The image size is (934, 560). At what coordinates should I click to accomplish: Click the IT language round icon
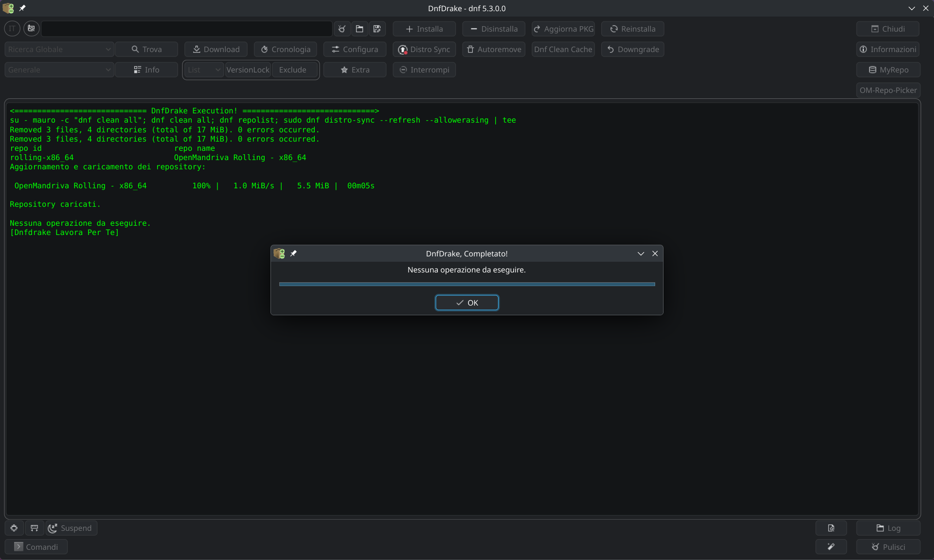click(12, 29)
